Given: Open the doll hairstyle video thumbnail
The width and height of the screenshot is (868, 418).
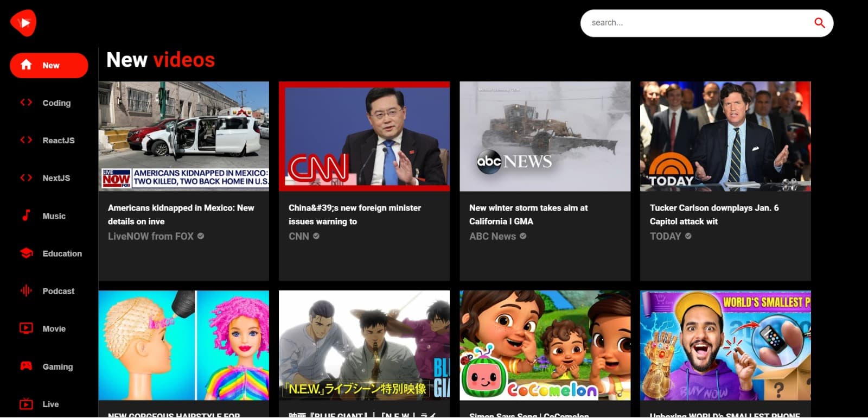Looking at the screenshot, I should coord(184,345).
